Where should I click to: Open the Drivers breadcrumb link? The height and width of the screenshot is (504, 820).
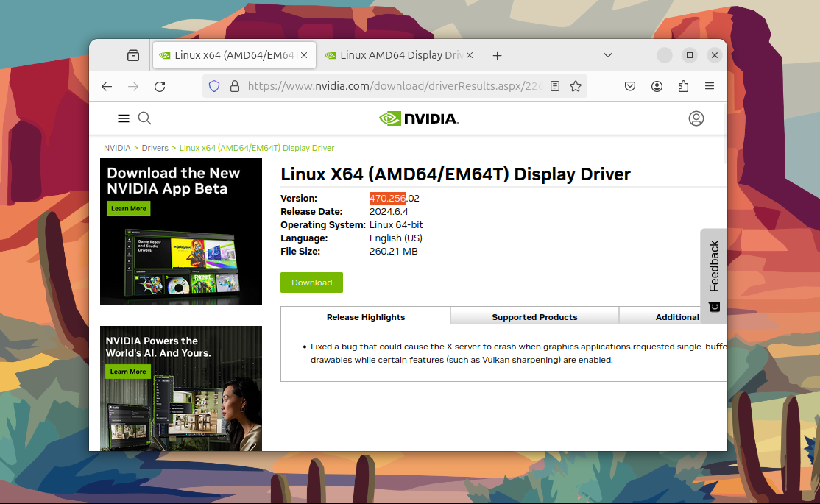click(x=155, y=148)
